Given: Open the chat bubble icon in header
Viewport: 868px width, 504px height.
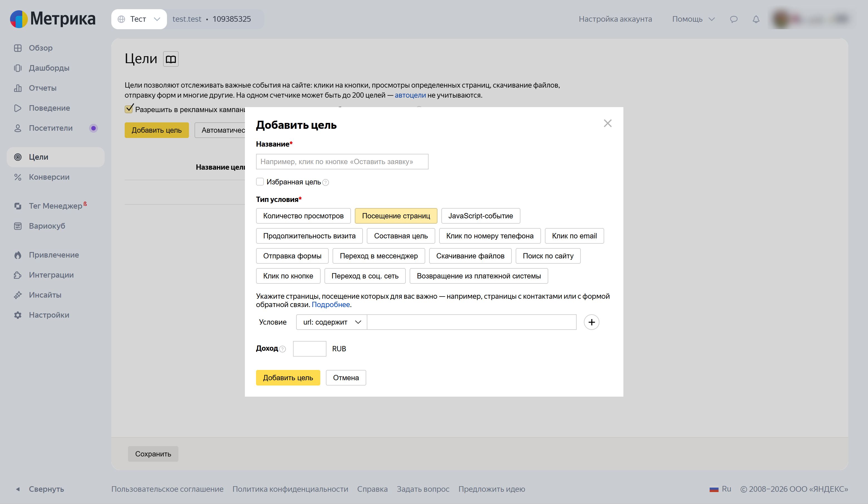Looking at the screenshot, I should 734,19.
